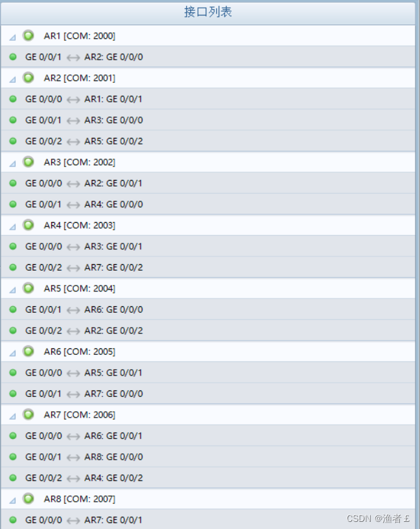Select AR8 [COM: 2007] label
The height and width of the screenshot is (529, 420).
click(x=80, y=499)
